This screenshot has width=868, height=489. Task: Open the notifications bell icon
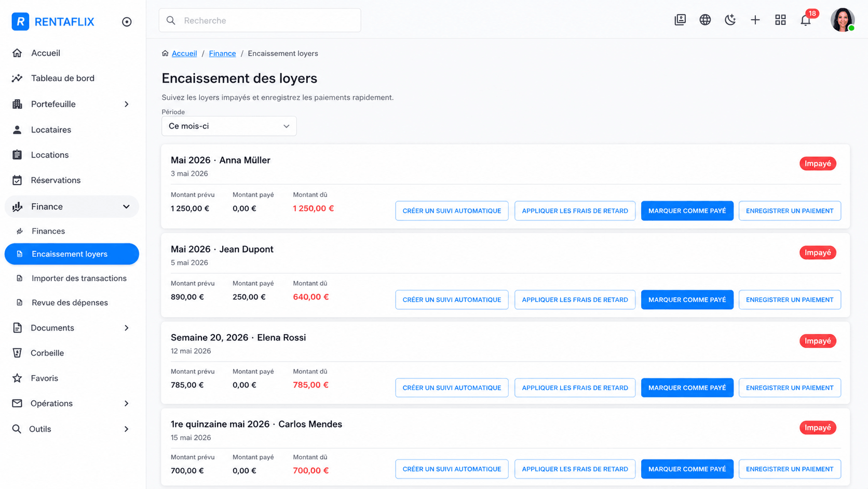pos(805,20)
